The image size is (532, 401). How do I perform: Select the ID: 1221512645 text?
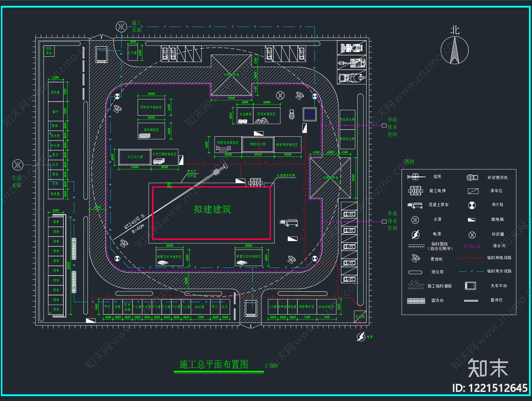(x=490, y=388)
